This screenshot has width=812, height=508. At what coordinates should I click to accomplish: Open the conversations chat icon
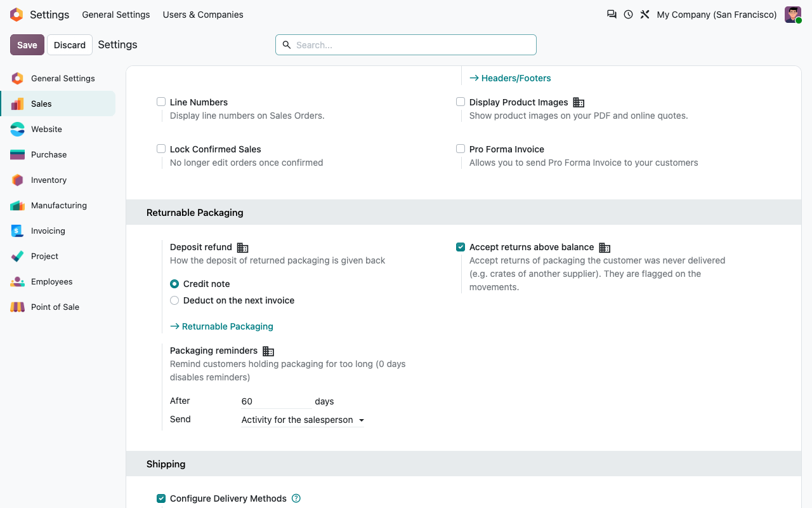pyautogui.click(x=612, y=15)
